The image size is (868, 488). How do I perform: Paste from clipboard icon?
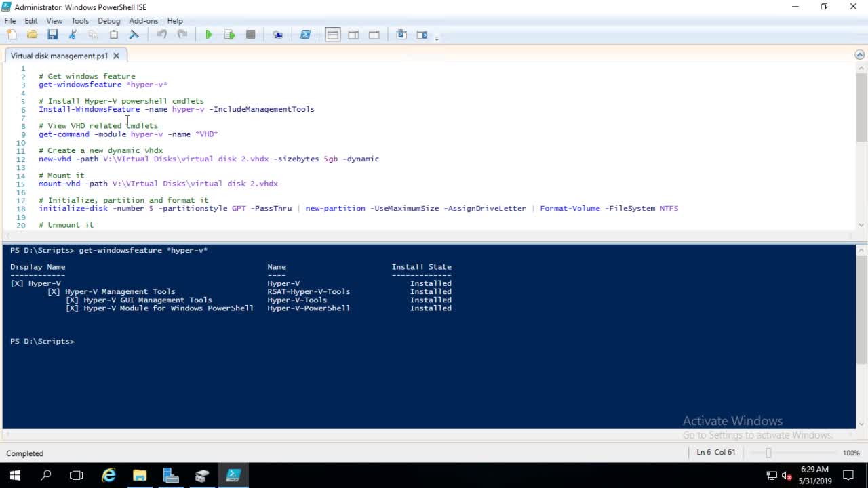114,35
